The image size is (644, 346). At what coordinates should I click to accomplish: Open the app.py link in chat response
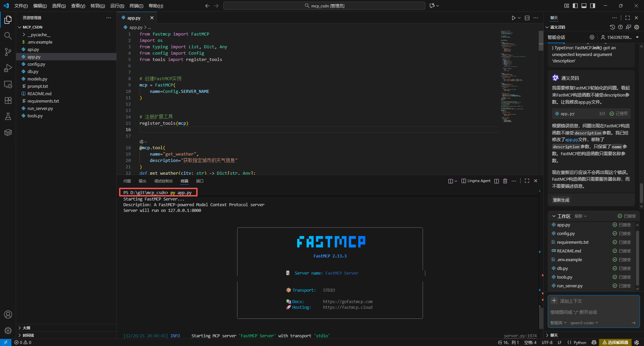click(x=572, y=140)
